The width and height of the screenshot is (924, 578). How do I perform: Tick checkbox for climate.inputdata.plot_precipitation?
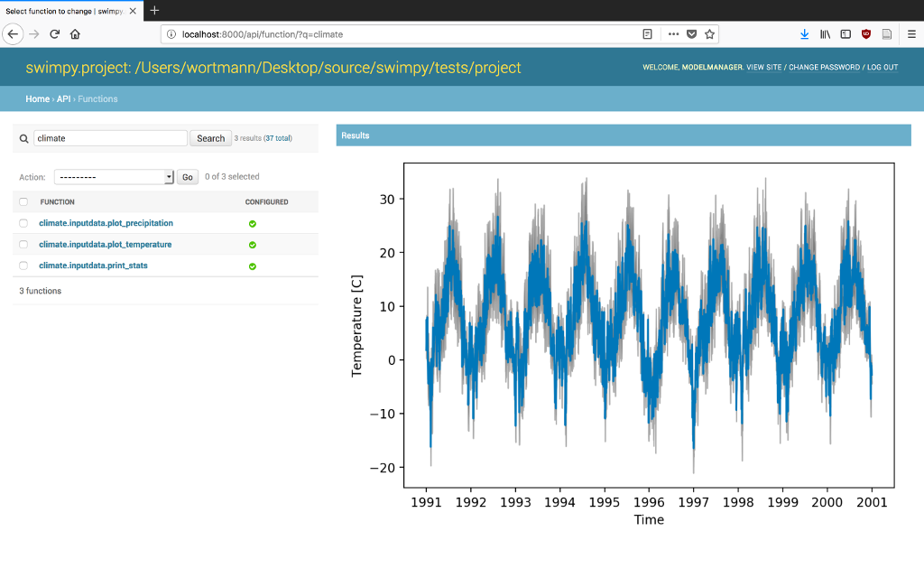click(23, 223)
